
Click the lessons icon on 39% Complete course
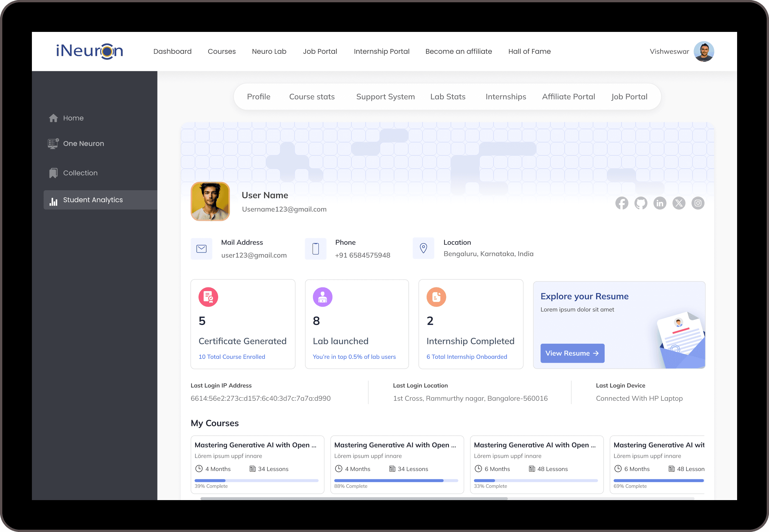pos(252,469)
